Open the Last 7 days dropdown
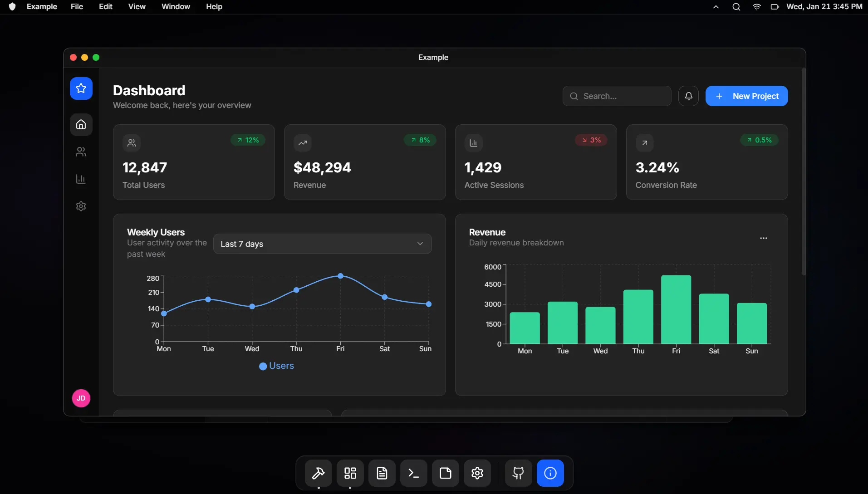Viewport: 868px width, 494px height. point(322,244)
